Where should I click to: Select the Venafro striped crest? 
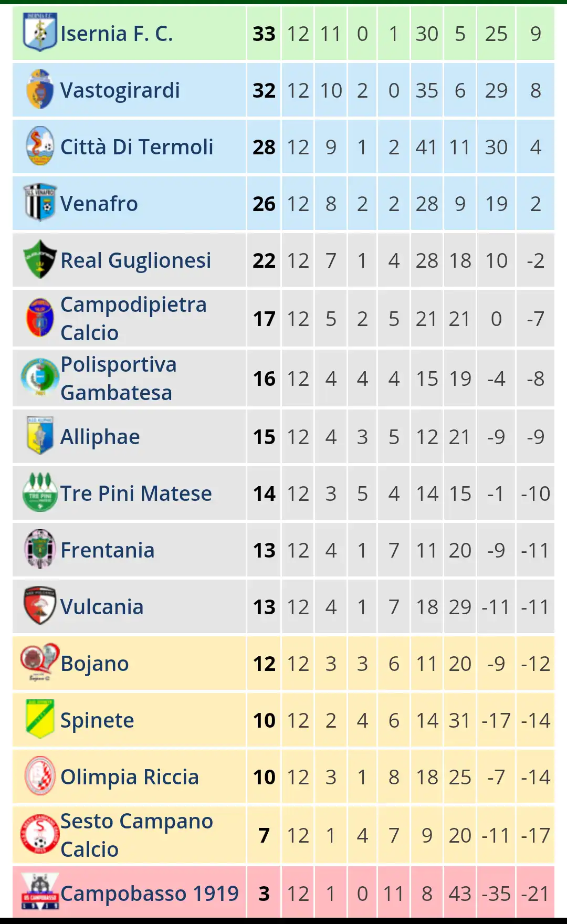click(x=40, y=203)
